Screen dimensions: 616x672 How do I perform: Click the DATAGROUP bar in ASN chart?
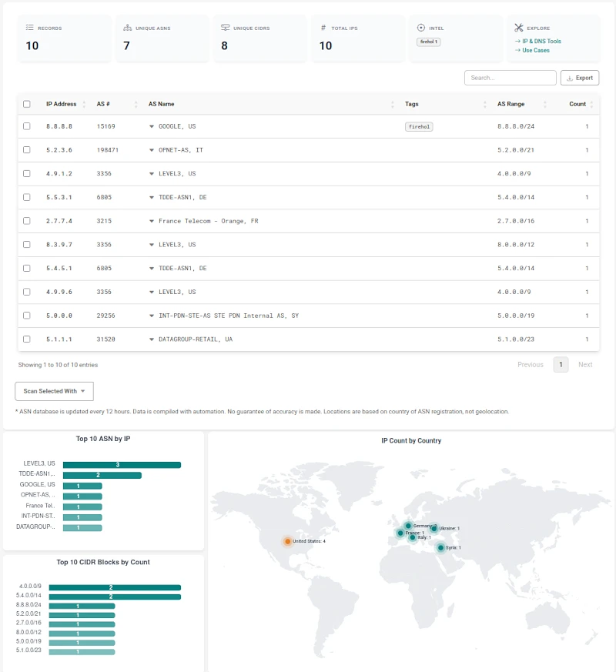click(82, 527)
